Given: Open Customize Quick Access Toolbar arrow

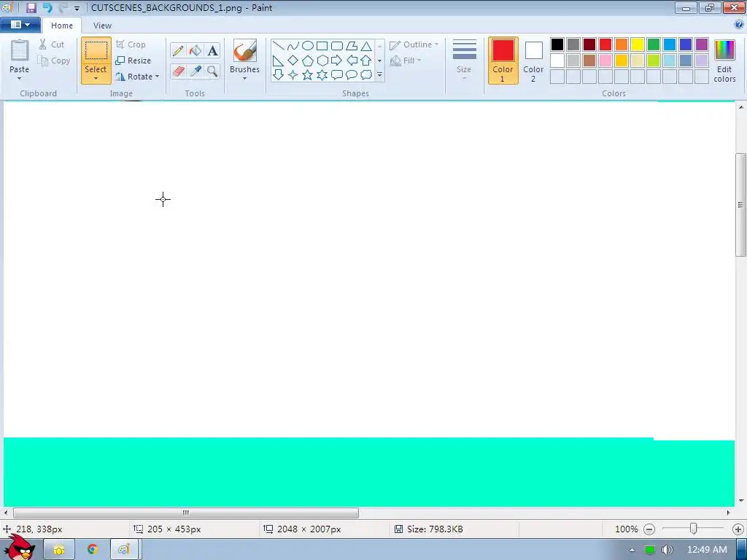Looking at the screenshot, I should [77, 8].
